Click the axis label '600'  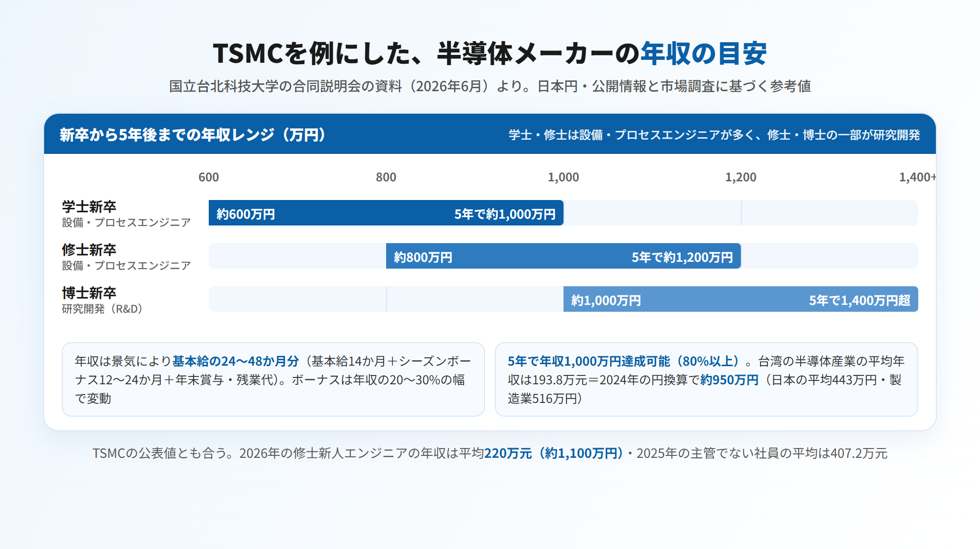209,177
